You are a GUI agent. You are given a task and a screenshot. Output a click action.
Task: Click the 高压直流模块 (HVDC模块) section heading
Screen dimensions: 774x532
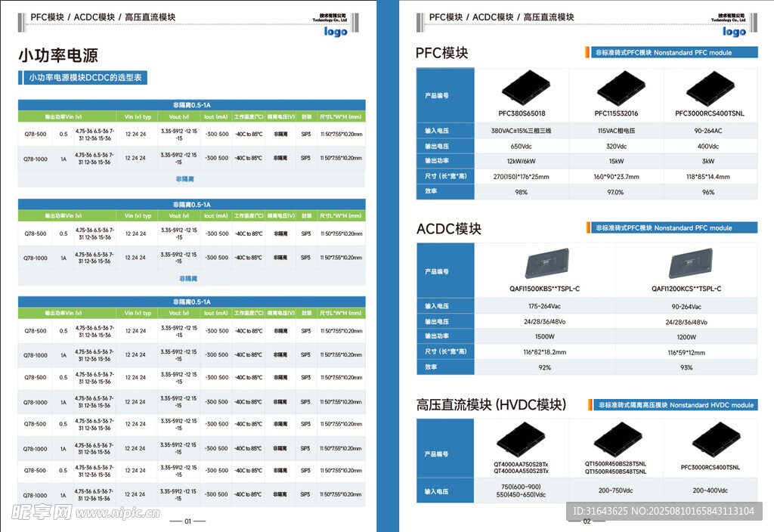point(491,405)
